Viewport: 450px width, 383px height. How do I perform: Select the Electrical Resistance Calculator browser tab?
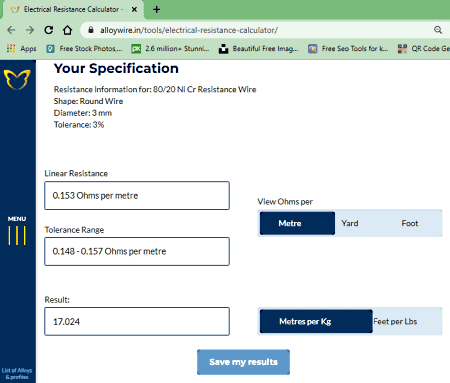[73, 9]
